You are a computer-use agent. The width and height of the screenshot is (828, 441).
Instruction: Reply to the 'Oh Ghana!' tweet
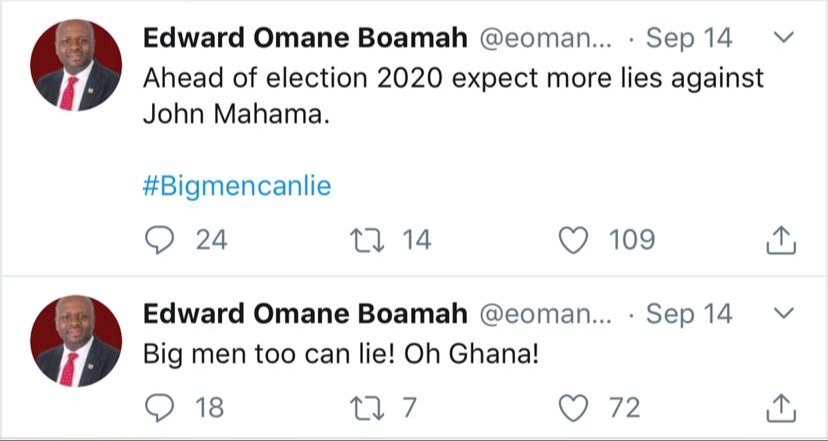(x=159, y=407)
